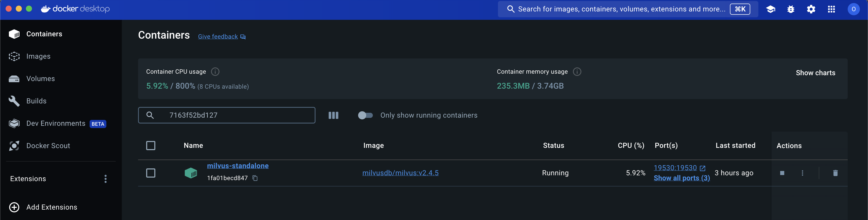This screenshot has height=220, width=868.
Task: Click Show all ports (3)
Action: (682, 178)
